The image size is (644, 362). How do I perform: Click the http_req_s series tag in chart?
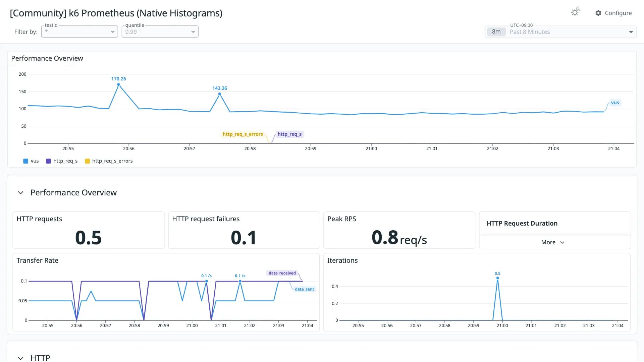(289, 134)
